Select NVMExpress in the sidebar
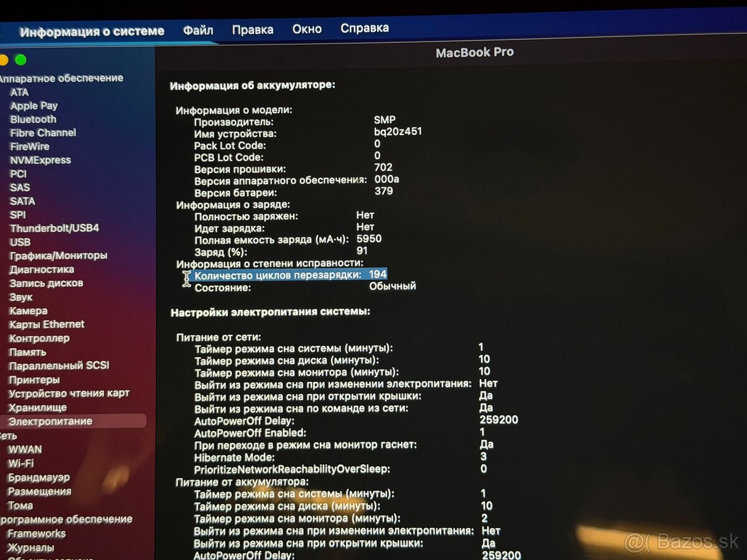The image size is (747, 560). click(40, 161)
